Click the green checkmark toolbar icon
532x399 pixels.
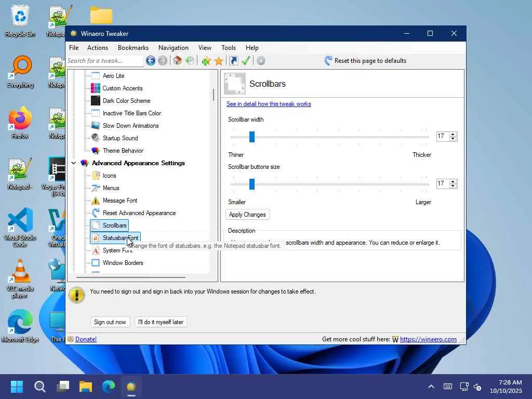(x=246, y=61)
